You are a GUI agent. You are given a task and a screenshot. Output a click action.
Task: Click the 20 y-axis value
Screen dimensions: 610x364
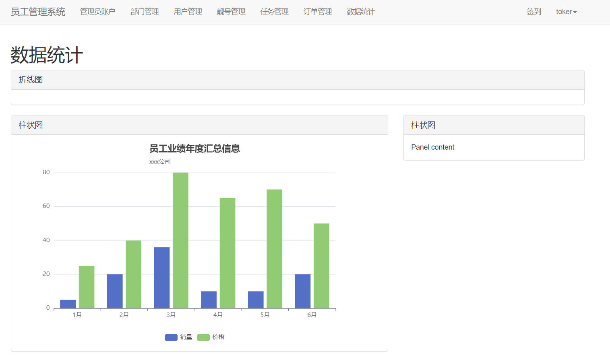pyautogui.click(x=46, y=274)
